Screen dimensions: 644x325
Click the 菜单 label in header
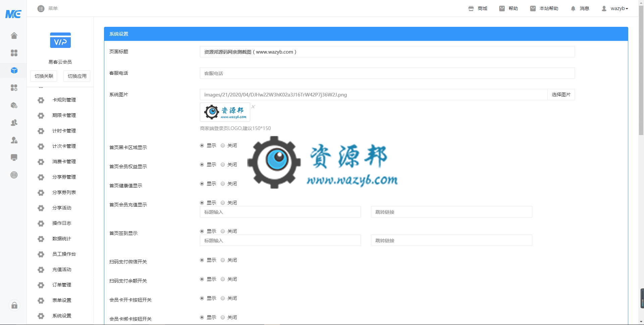point(53,8)
